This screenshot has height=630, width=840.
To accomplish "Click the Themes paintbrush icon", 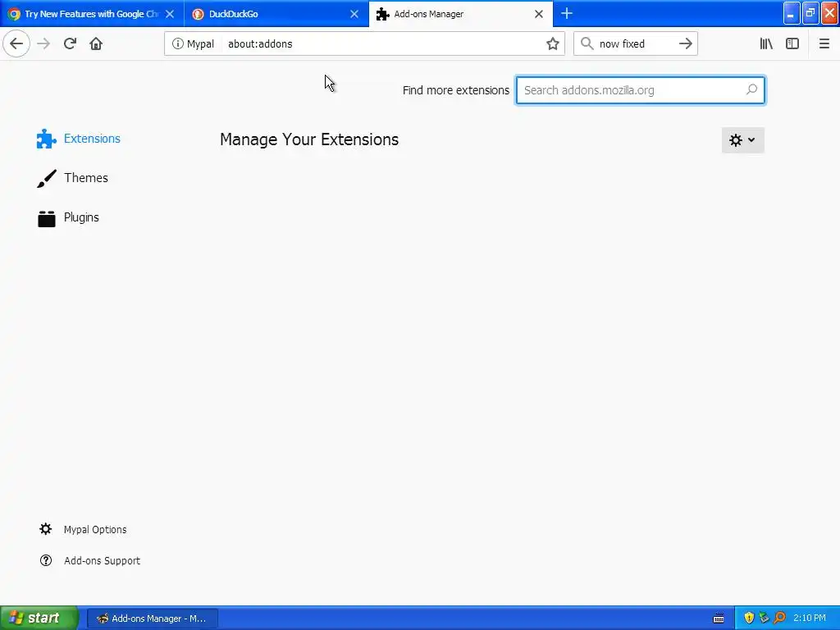I will tap(46, 178).
